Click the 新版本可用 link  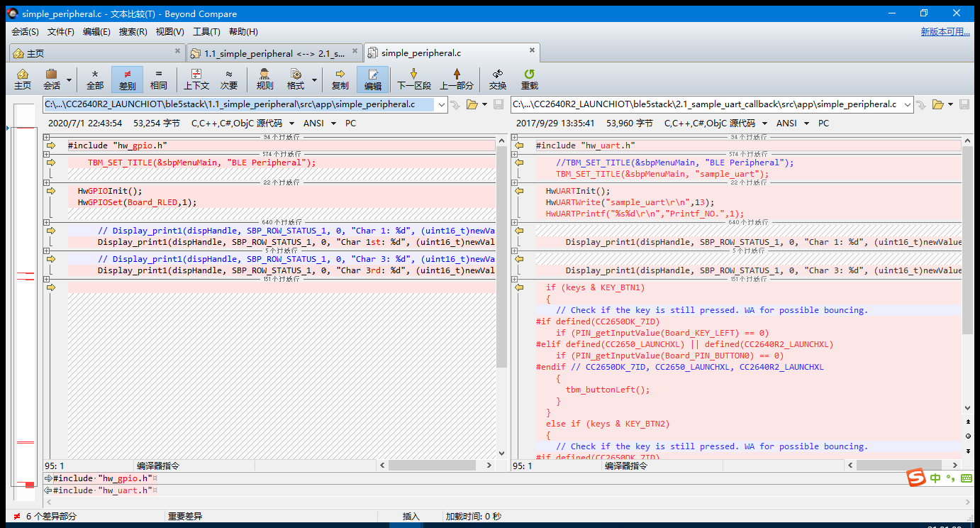[945, 32]
